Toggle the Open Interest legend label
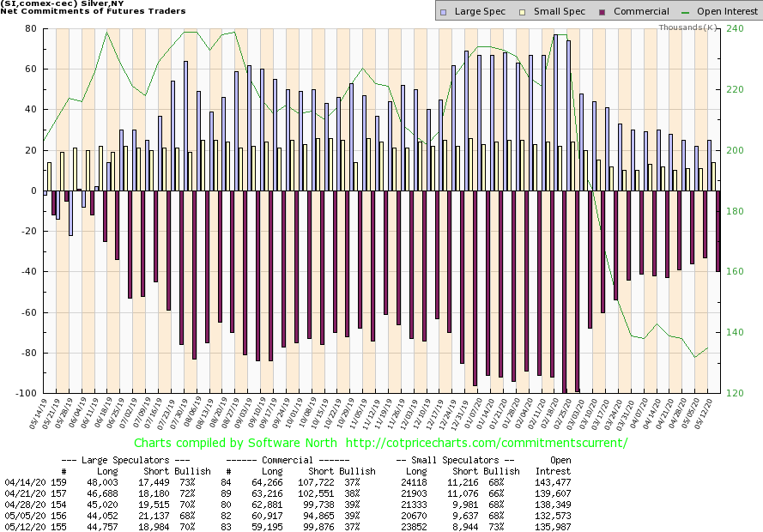This screenshot has height=532, width=763. point(729,12)
